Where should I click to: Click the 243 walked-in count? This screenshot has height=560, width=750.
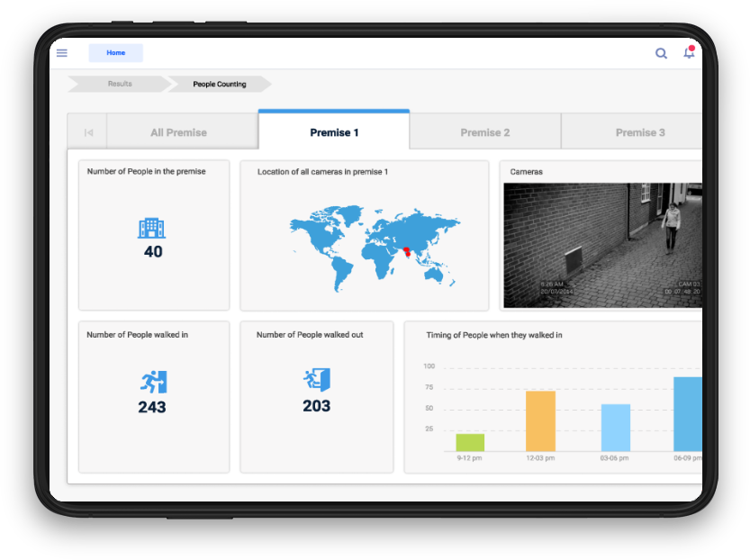[x=152, y=407]
